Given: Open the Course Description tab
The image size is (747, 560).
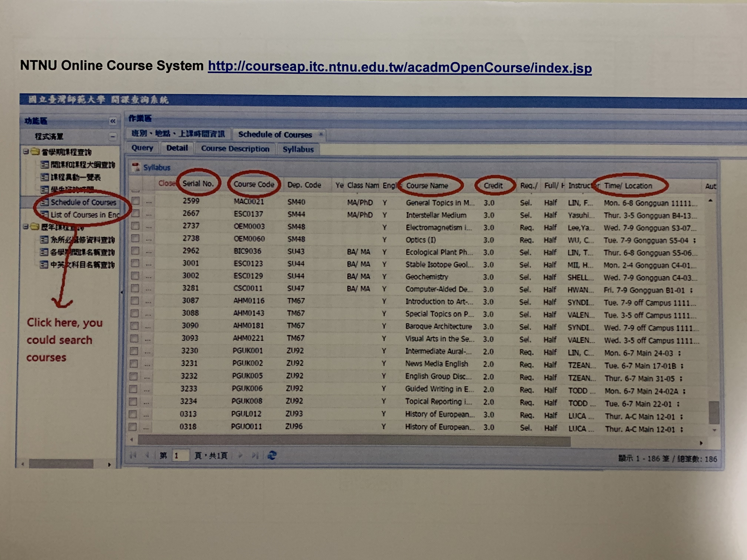Looking at the screenshot, I should tap(235, 149).
